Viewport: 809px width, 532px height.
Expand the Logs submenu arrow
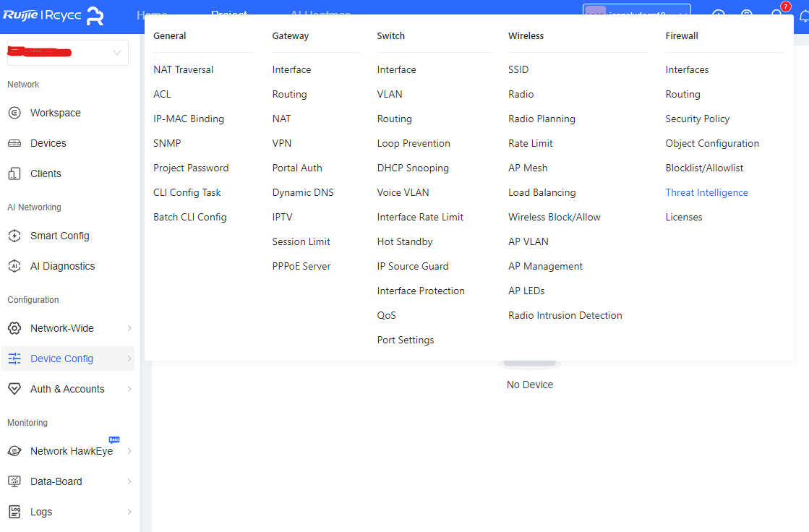(129, 512)
